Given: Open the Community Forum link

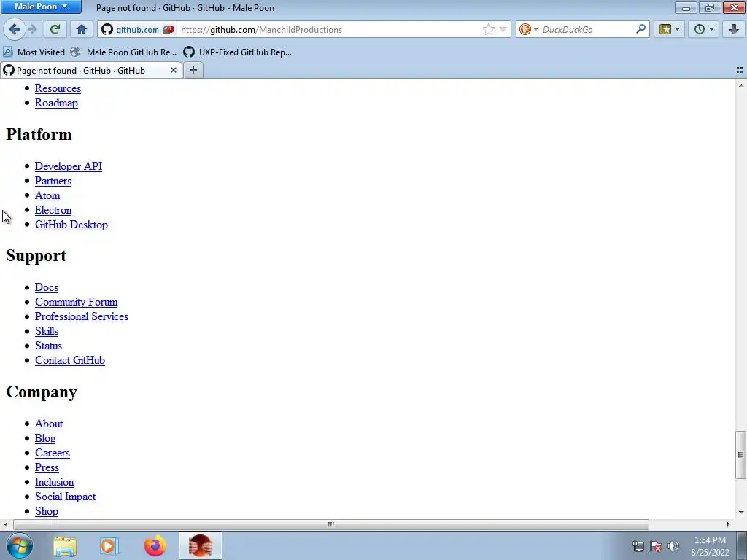Looking at the screenshot, I should pos(76,302).
